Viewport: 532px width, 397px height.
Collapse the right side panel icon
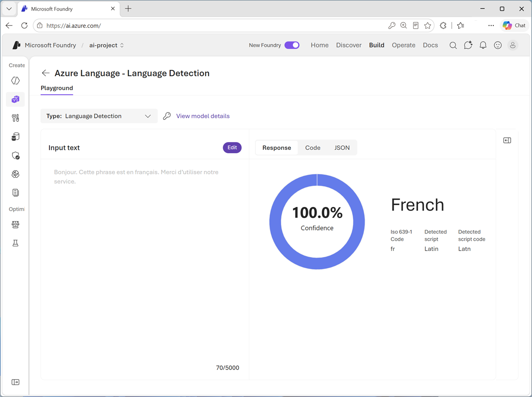pyautogui.click(x=507, y=140)
